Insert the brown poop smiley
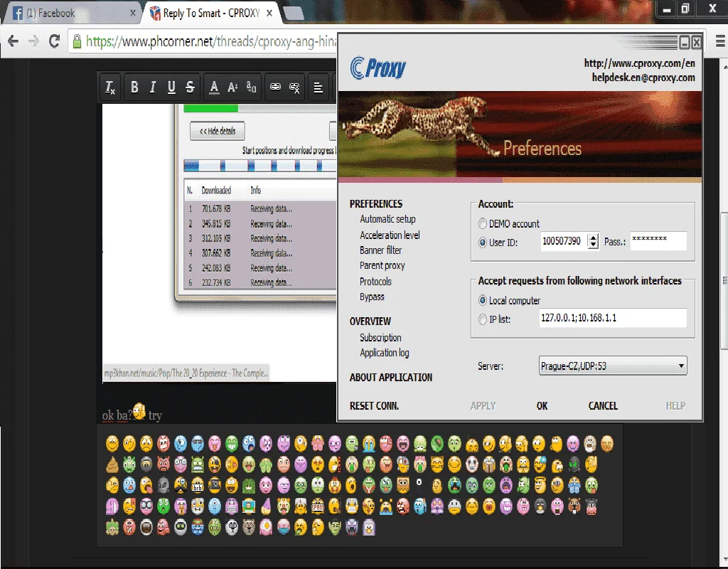The height and width of the screenshot is (569, 728). tap(112, 464)
